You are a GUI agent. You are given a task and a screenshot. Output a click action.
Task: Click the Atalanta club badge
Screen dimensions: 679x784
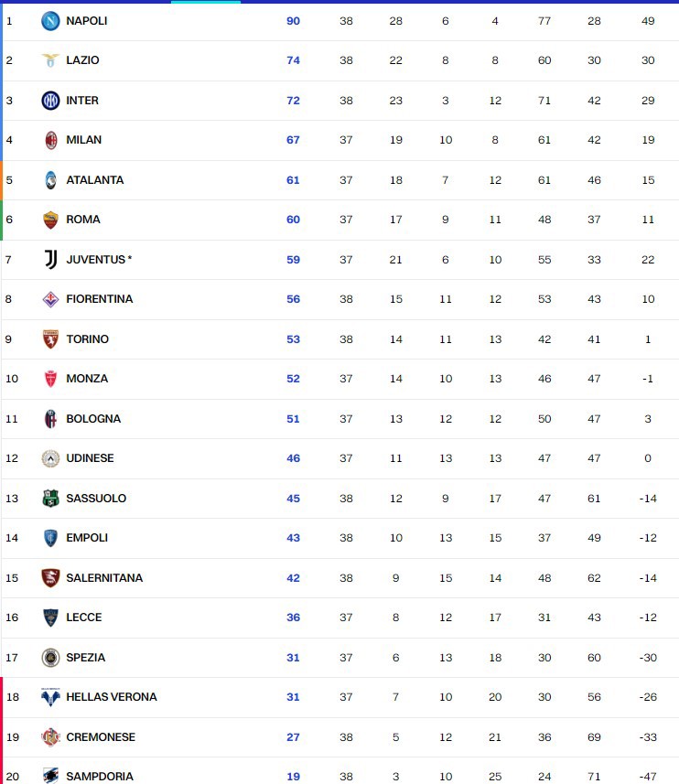pos(50,180)
